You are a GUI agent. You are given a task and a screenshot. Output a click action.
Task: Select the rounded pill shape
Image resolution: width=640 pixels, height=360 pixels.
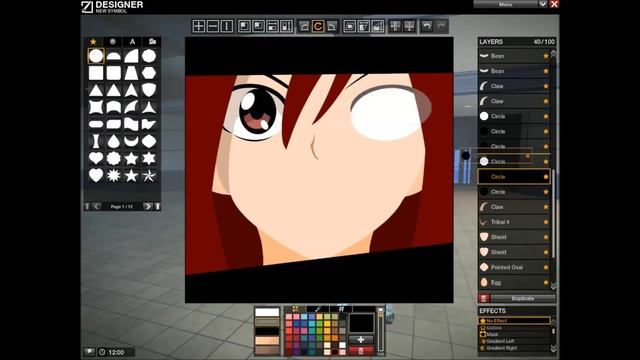click(x=96, y=124)
